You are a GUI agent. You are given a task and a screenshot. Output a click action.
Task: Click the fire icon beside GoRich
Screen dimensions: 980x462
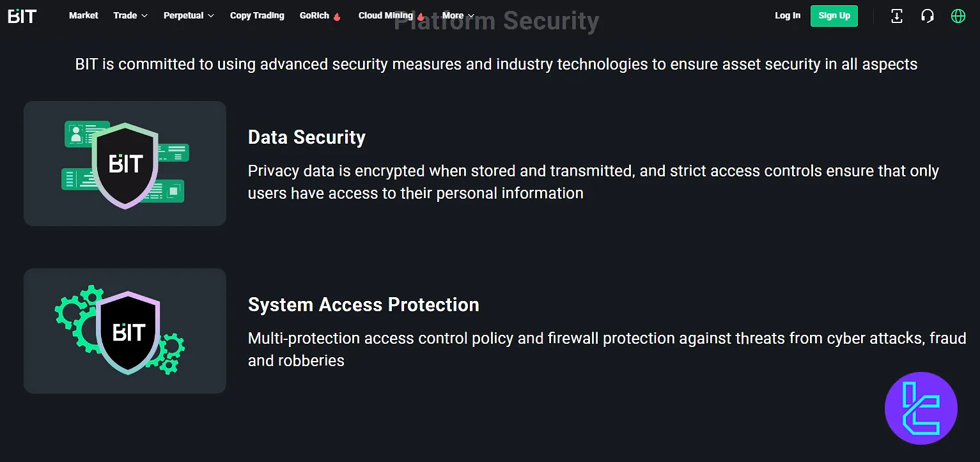(337, 17)
